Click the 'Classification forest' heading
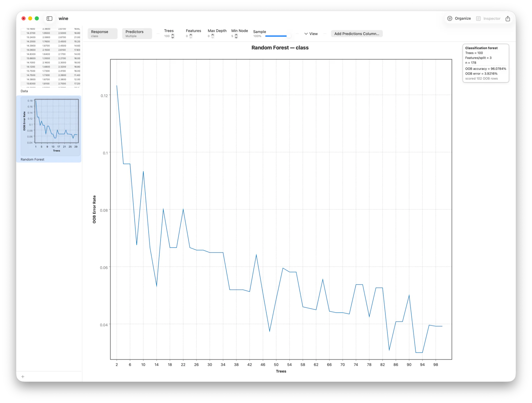This screenshot has width=532, height=403. pos(481,48)
